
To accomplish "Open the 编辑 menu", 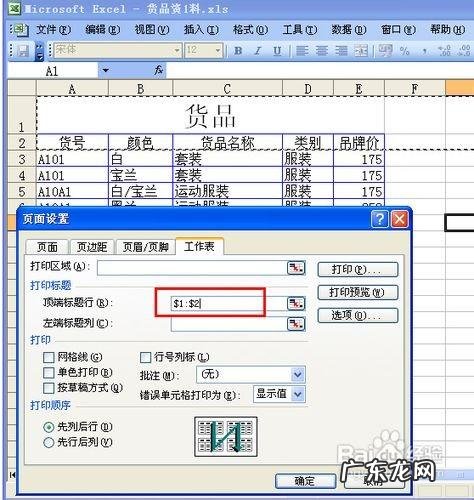I will click(102, 30).
